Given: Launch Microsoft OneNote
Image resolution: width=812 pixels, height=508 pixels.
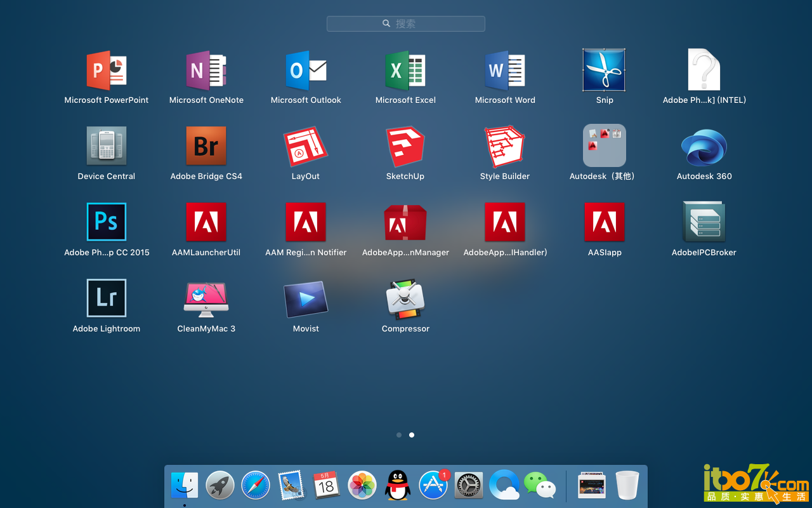Looking at the screenshot, I should click(x=206, y=70).
